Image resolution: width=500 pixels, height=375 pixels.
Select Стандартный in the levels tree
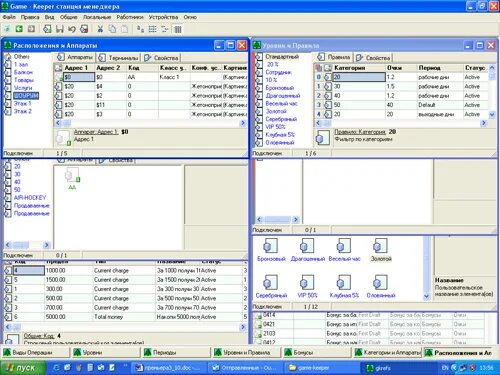tap(282, 57)
